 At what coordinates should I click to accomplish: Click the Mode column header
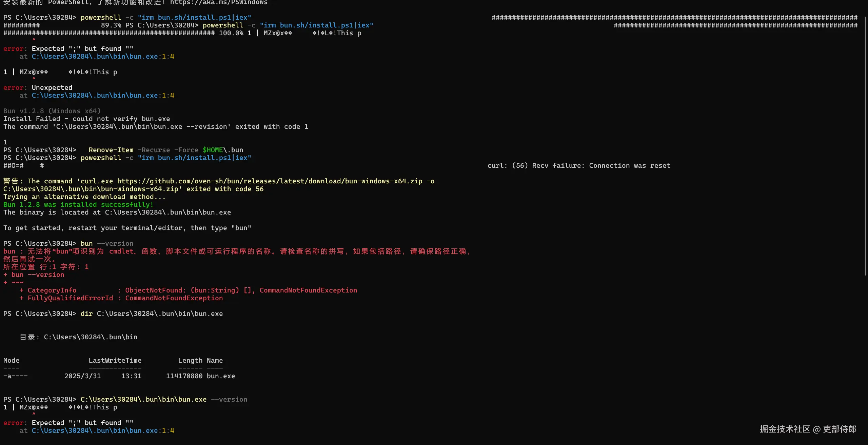[11, 361]
